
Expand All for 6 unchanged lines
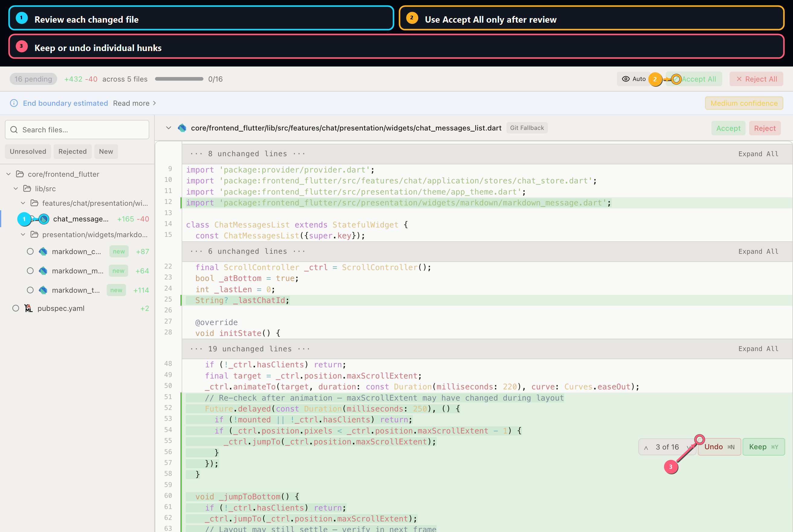pyautogui.click(x=758, y=251)
